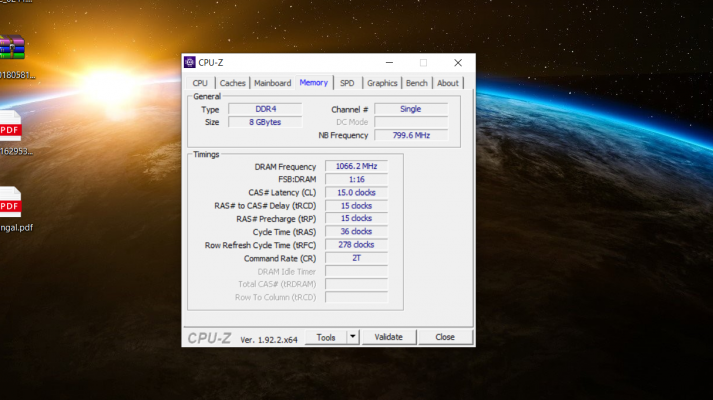Image resolution: width=713 pixels, height=400 pixels.
Task: Click the 8 GBytes size field
Action: pos(265,122)
